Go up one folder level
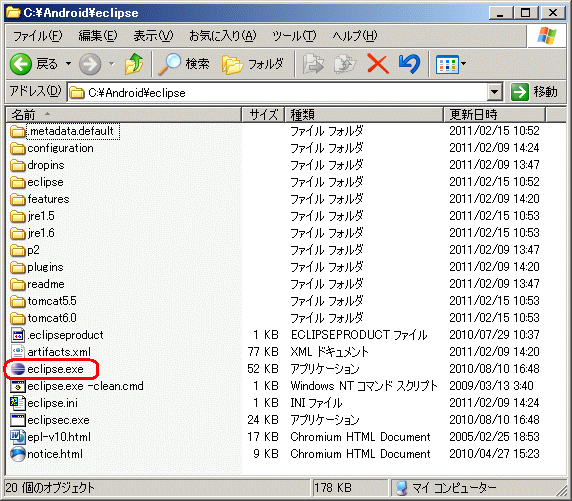The width and height of the screenshot is (572, 501). click(134, 64)
